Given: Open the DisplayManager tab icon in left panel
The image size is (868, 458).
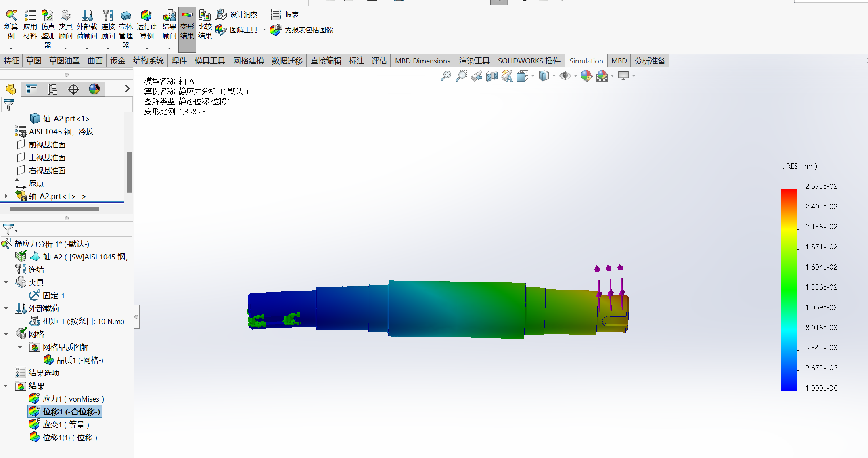Looking at the screenshot, I should [94, 89].
